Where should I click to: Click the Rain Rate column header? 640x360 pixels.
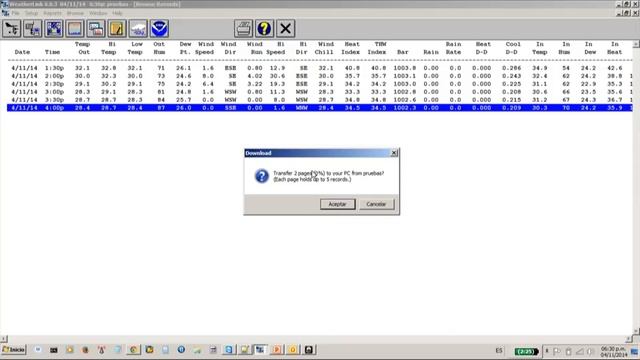[x=453, y=48]
